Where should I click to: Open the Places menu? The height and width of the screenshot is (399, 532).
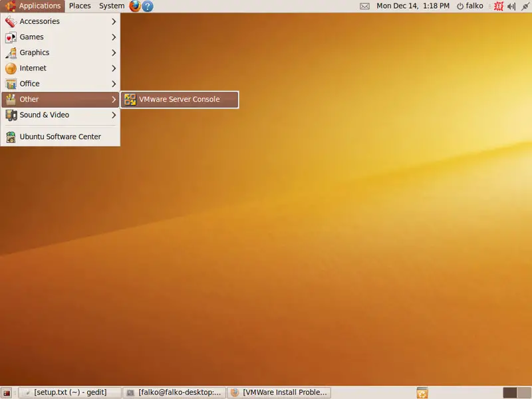pyautogui.click(x=80, y=6)
